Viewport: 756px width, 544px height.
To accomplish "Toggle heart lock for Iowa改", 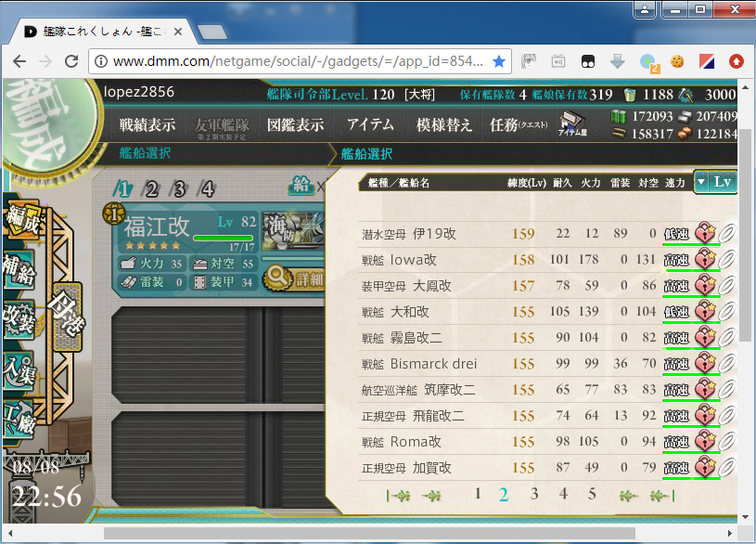I will coord(705,260).
